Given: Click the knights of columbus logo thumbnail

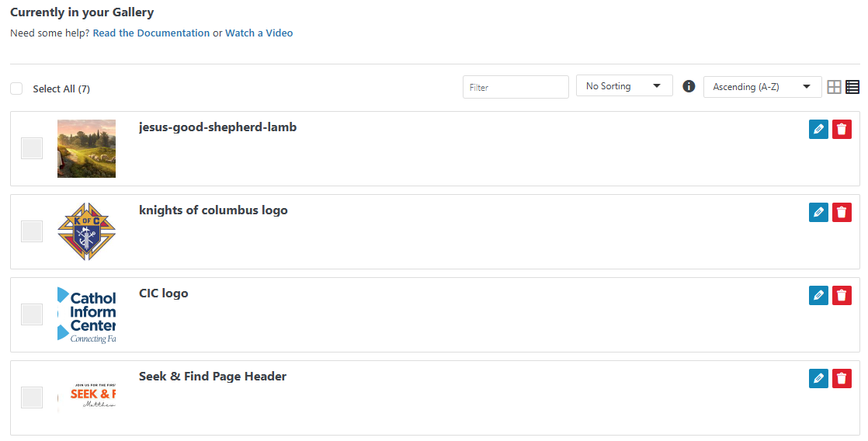Looking at the screenshot, I should (x=86, y=231).
